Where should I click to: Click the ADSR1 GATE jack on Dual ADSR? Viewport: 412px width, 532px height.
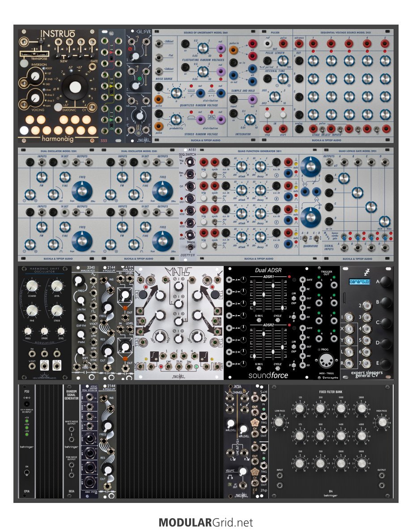coord(302,279)
